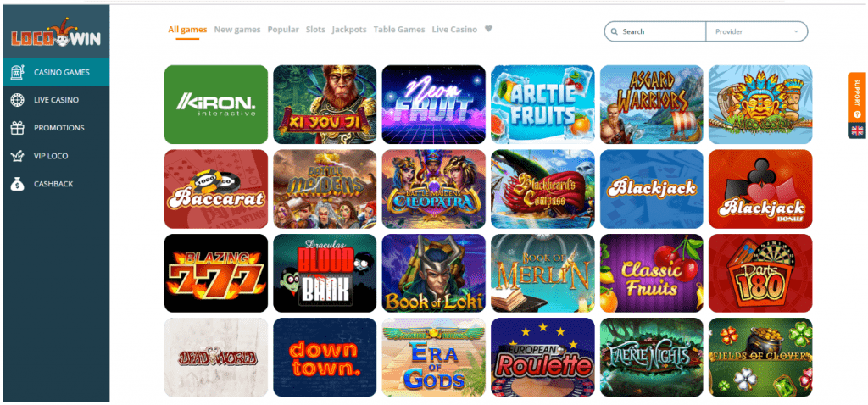
Task: Click the Cashback money bag icon
Action: pos(17,184)
